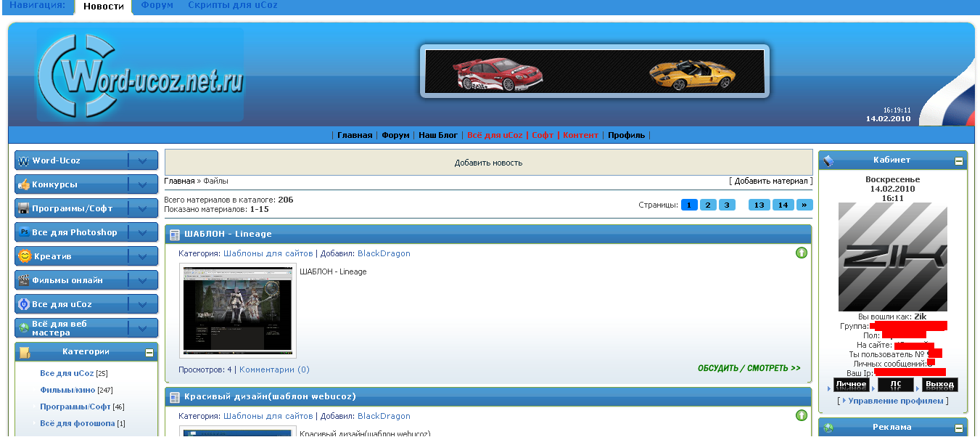Click the document icon beside Красивый дизайн title

click(x=175, y=397)
